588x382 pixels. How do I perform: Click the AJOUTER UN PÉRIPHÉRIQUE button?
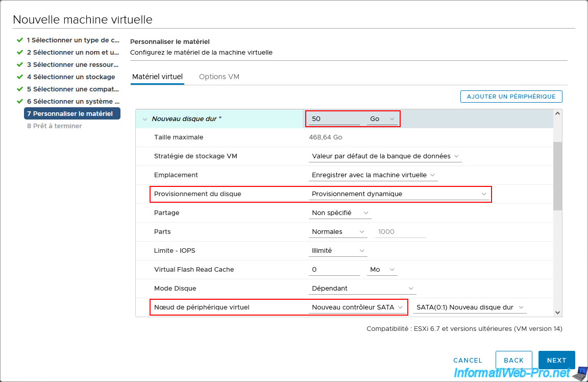click(511, 97)
